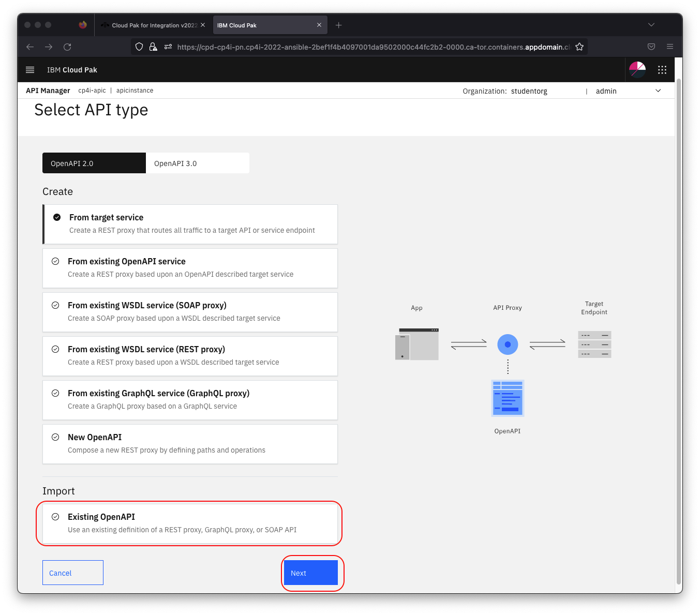This screenshot has width=700, height=615.
Task: Select From existing GraphQL service option
Action: (190, 400)
